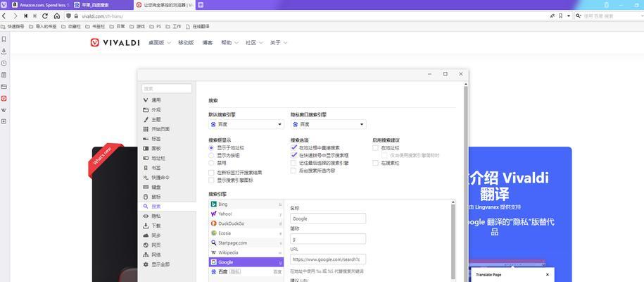Screen dimensions: 644x282
Task: Select the 显示为按钮 radio option
Action: pos(211,155)
